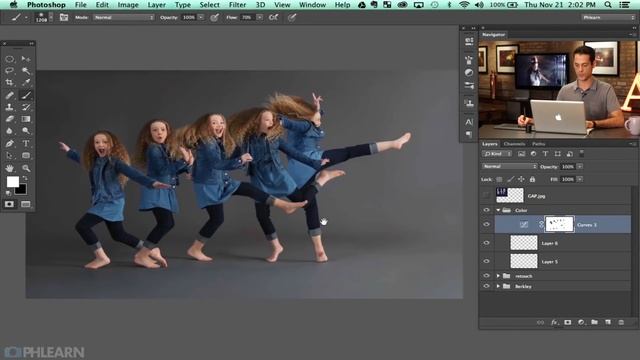Screen dimensions: 640x360
Task: Swap foreground and background colors
Action: point(25,178)
